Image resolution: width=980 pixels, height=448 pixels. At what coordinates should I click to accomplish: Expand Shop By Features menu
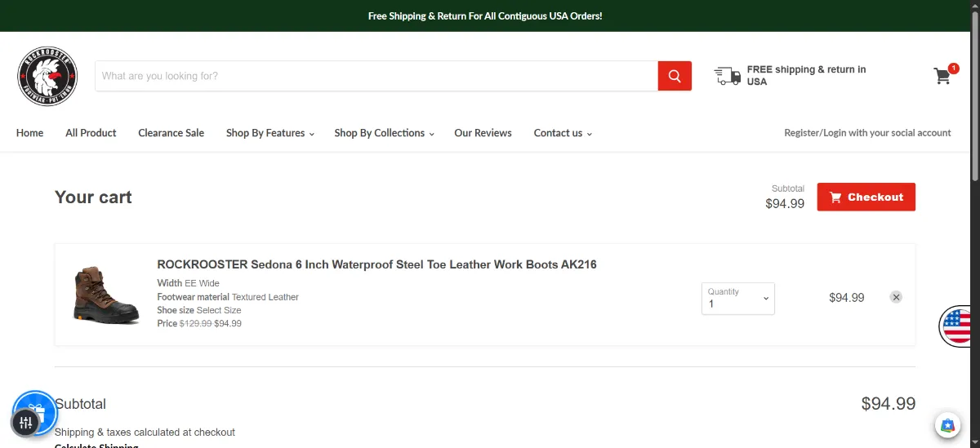(x=270, y=133)
